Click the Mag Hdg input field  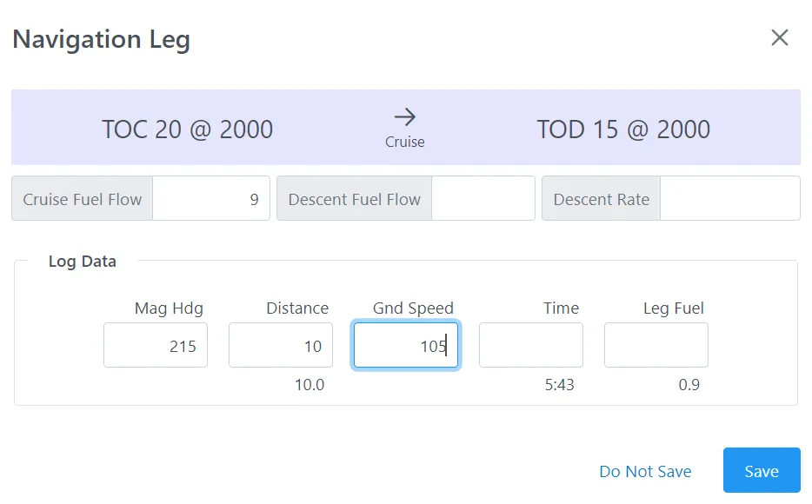(156, 346)
